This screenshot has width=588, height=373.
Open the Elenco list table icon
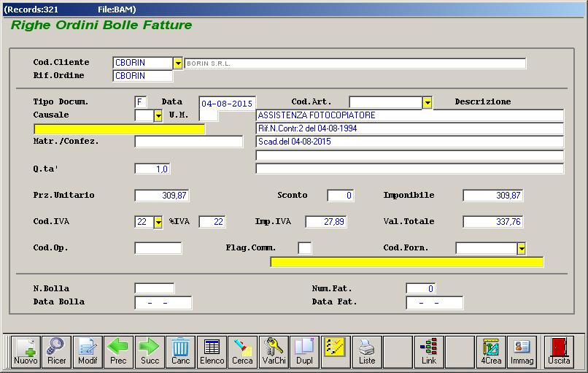pyautogui.click(x=212, y=352)
